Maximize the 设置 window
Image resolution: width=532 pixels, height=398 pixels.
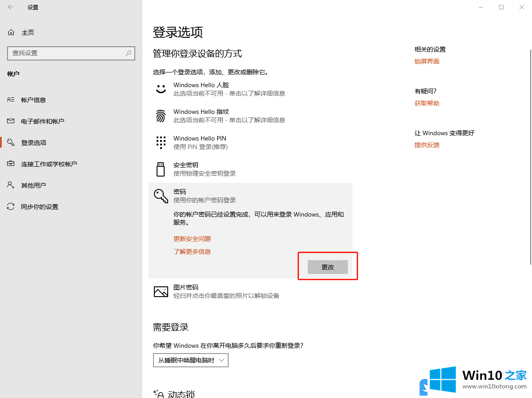[501, 7]
